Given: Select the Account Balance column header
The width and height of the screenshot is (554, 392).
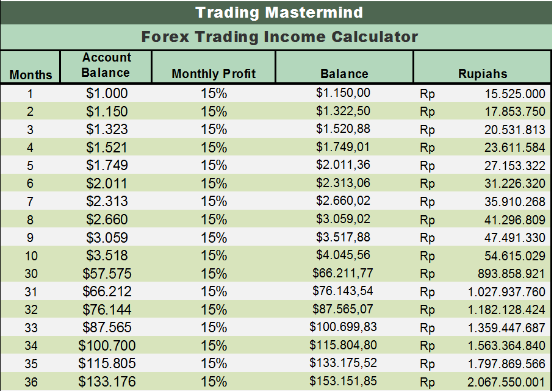Looking at the screenshot, I should [106, 65].
